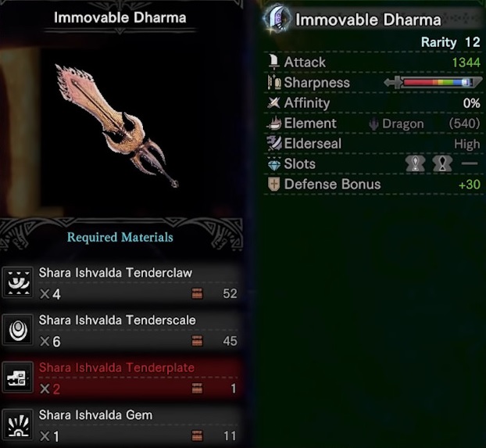The image size is (486, 448).
Task: Select the first decoration slot
Action: click(416, 163)
